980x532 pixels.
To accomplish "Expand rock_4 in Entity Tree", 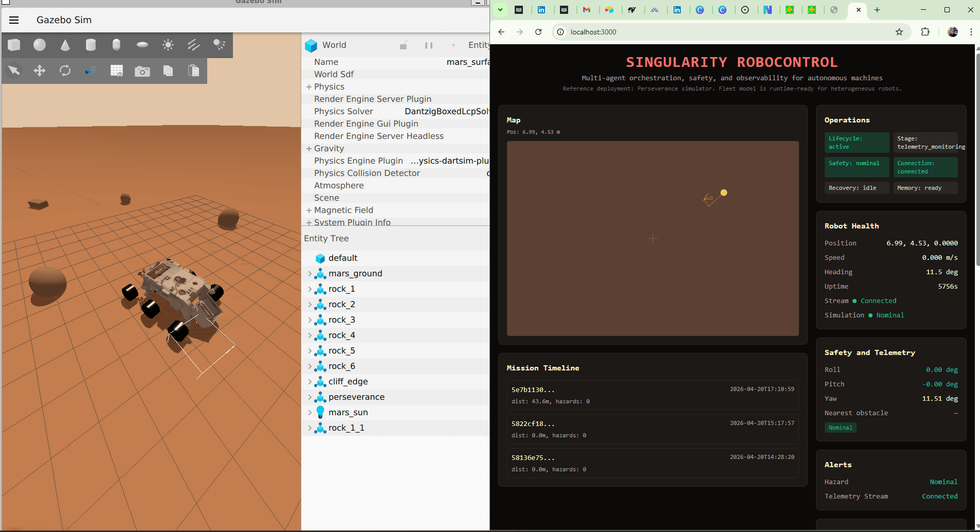I will (x=310, y=335).
